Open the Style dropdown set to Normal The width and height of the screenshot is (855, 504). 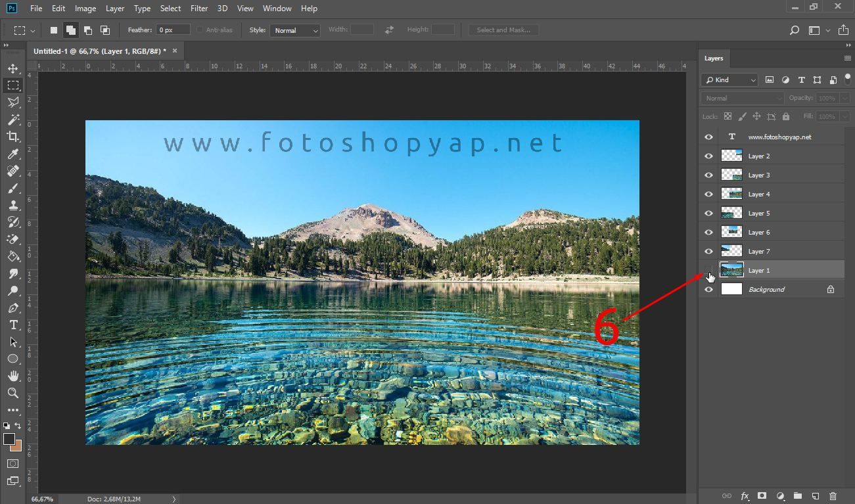(x=296, y=30)
